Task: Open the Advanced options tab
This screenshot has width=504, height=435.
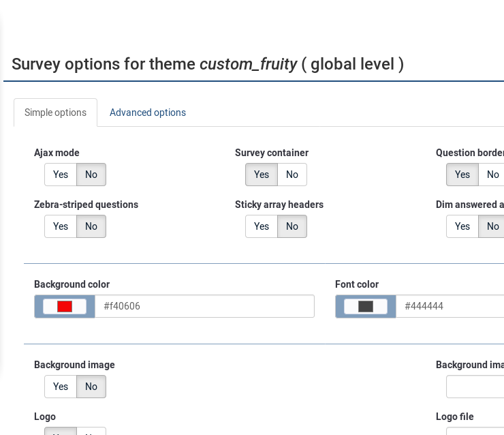Action: click(148, 112)
